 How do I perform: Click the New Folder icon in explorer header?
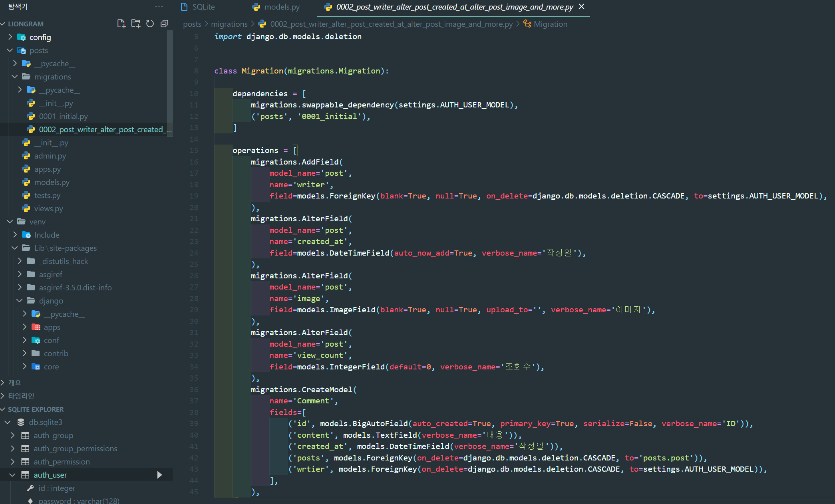pyautogui.click(x=136, y=24)
